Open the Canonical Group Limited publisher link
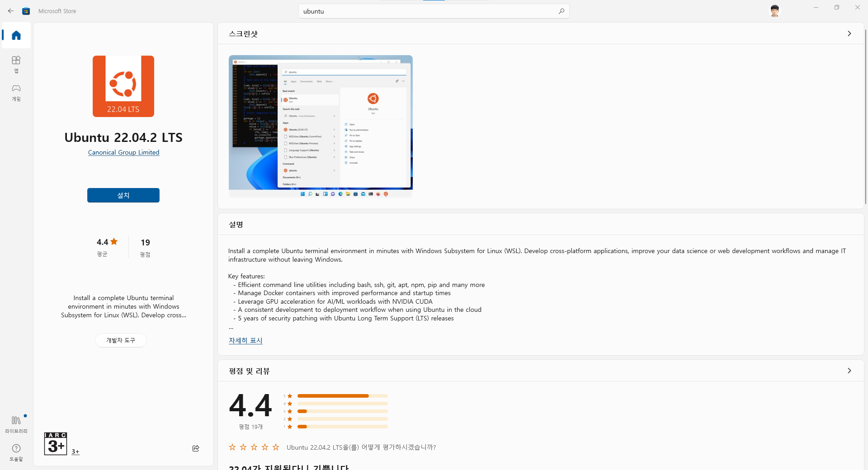Screen dimensions: 868x470 point(123,152)
